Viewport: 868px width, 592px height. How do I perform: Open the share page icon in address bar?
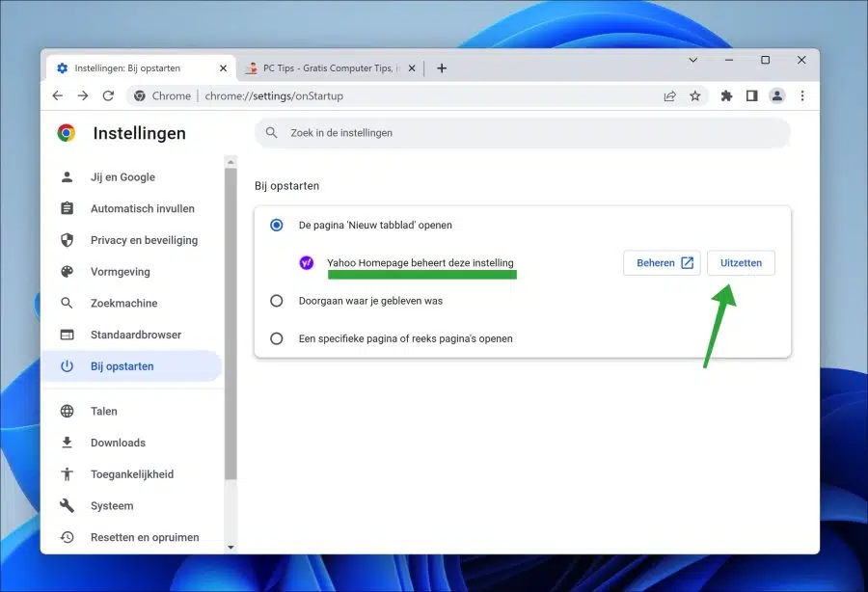[x=670, y=95]
